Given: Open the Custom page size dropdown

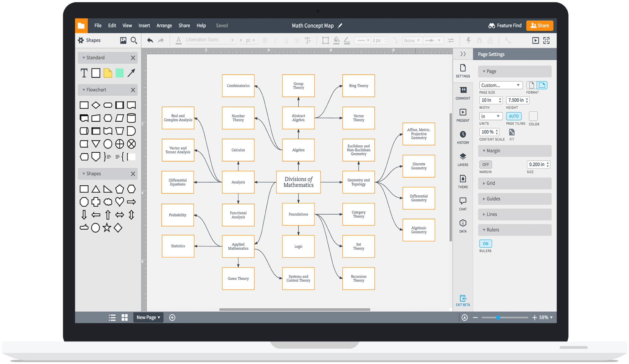Looking at the screenshot, I should click(x=500, y=85).
